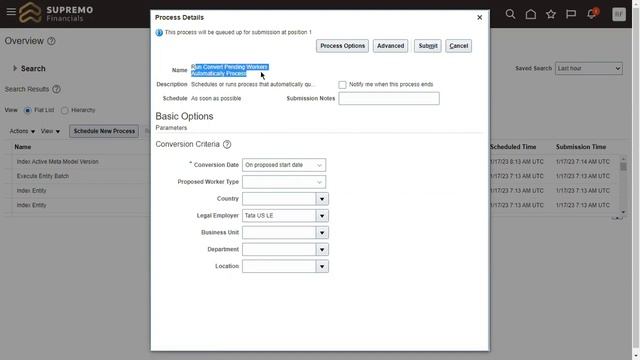Click the Submission Time column header
This screenshot has height=360, width=640.
581,147
